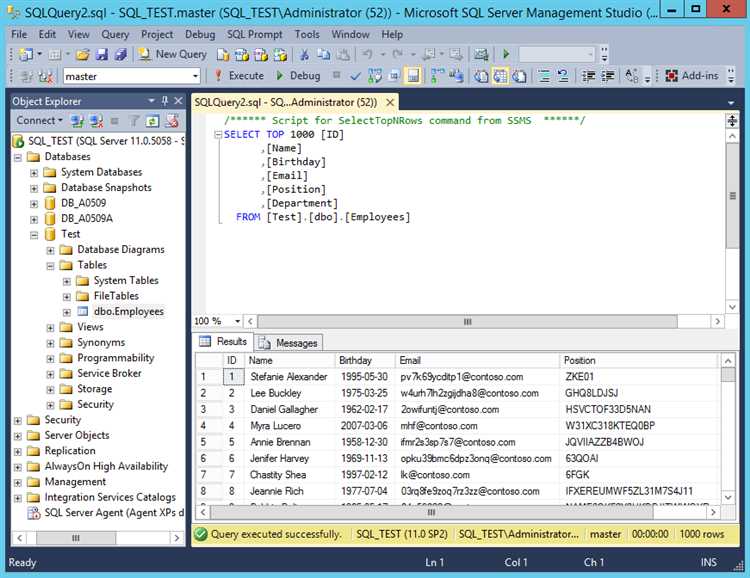The image size is (750, 578).
Task: Click the Save All toolbar icon
Action: (120, 54)
